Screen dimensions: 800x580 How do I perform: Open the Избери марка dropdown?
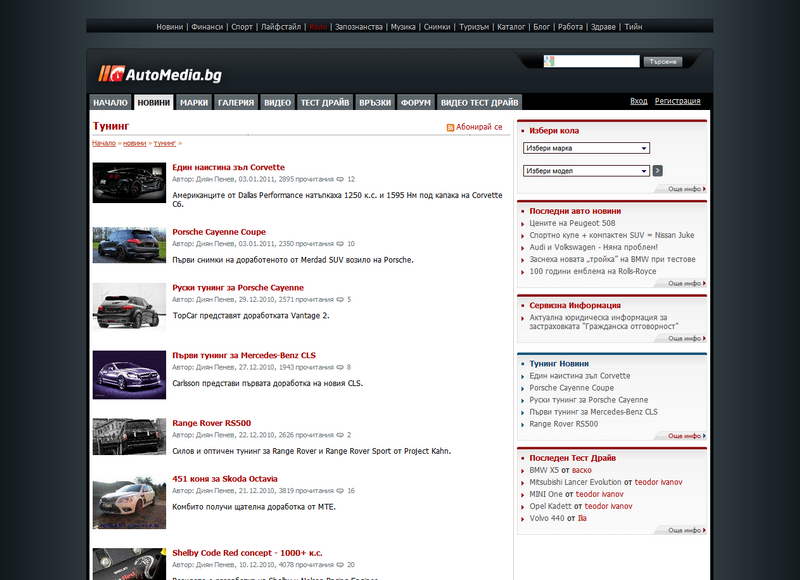(586, 148)
